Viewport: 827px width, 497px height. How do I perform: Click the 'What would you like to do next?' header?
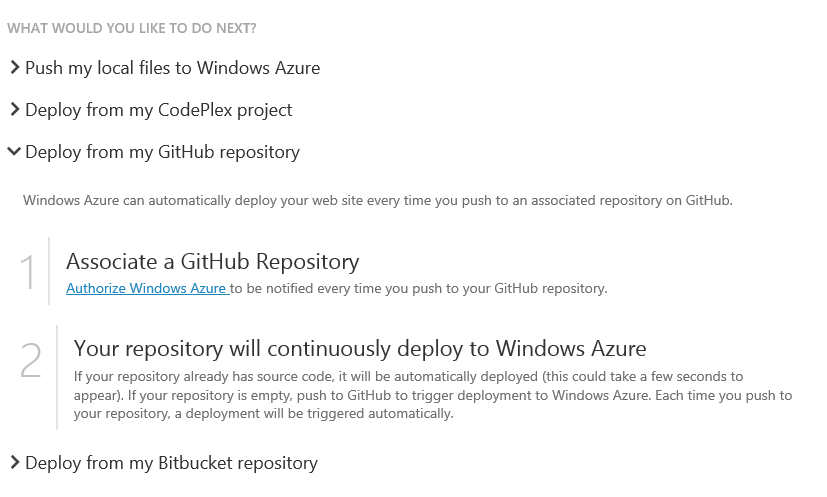click(x=131, y=28)
